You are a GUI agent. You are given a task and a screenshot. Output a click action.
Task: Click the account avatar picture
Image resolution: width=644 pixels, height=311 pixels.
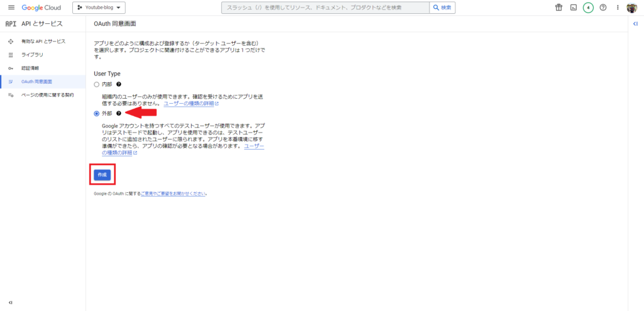tap(631, 8)
